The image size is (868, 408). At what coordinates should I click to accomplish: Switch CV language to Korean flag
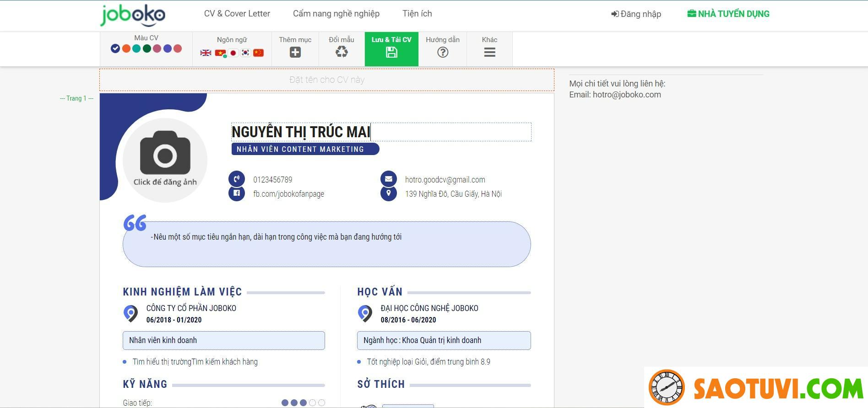246,53
